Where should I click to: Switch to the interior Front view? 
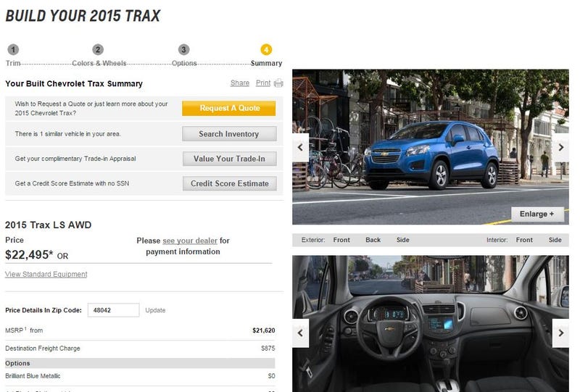(524, 240)
